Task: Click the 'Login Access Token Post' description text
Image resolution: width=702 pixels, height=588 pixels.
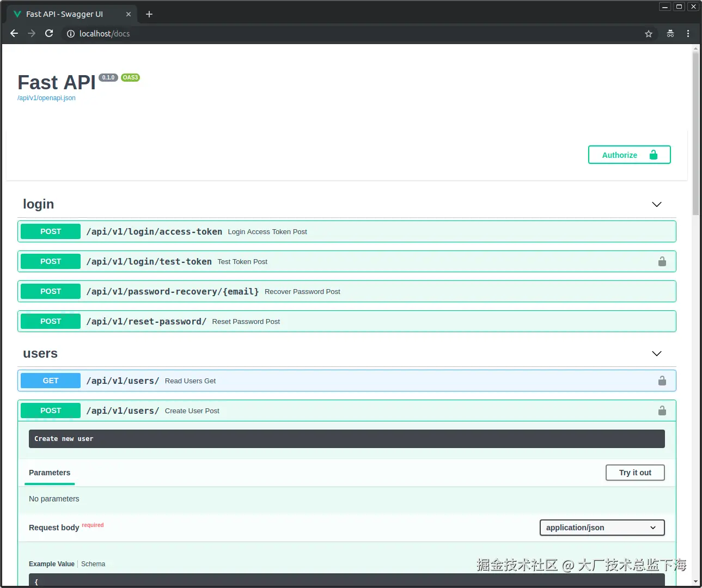Action: [x=267, y=232]
